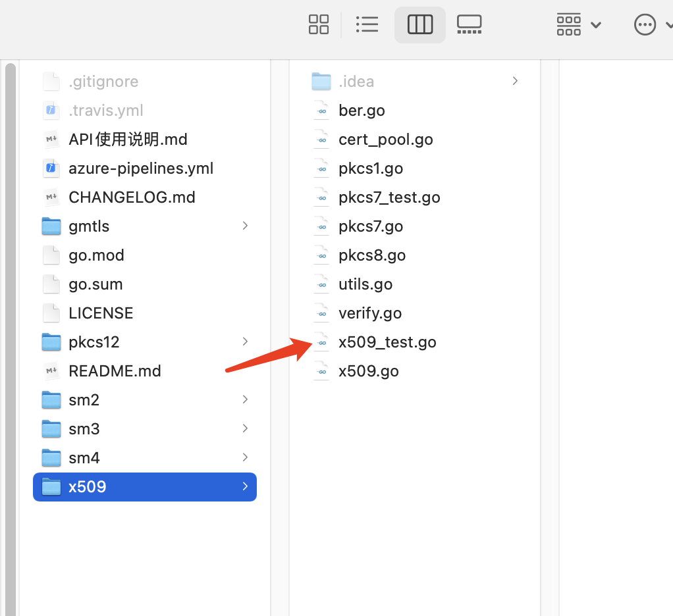Select the CHANGELOG.md file
The height and width of the screenshot is (616, 673).
tap(132, 197)
